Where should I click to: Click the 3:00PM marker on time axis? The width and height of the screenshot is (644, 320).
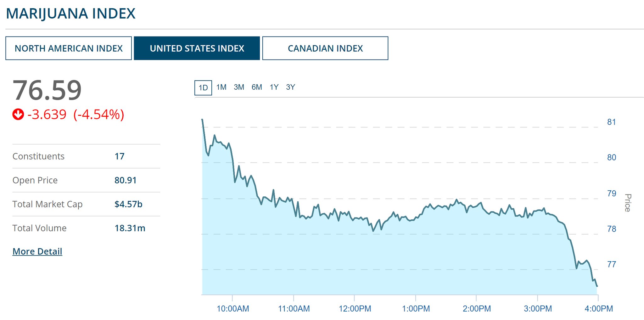point(538,309)
